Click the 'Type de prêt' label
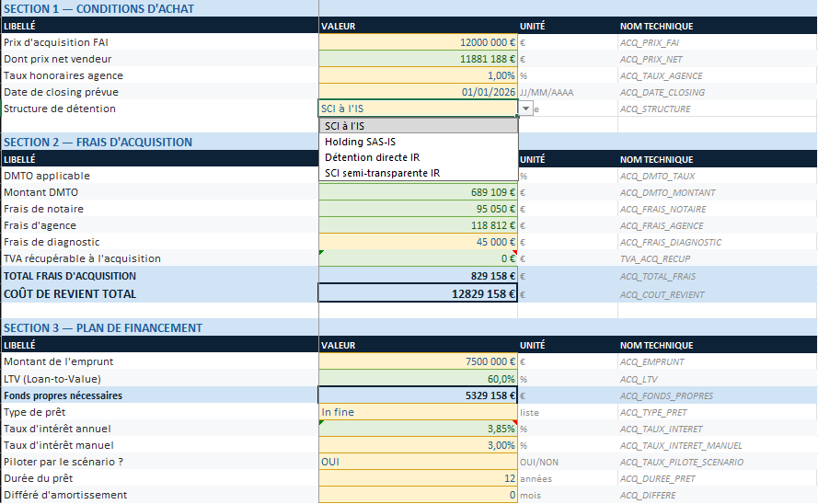Screen dimensions: 818x504 click(34, 412)
